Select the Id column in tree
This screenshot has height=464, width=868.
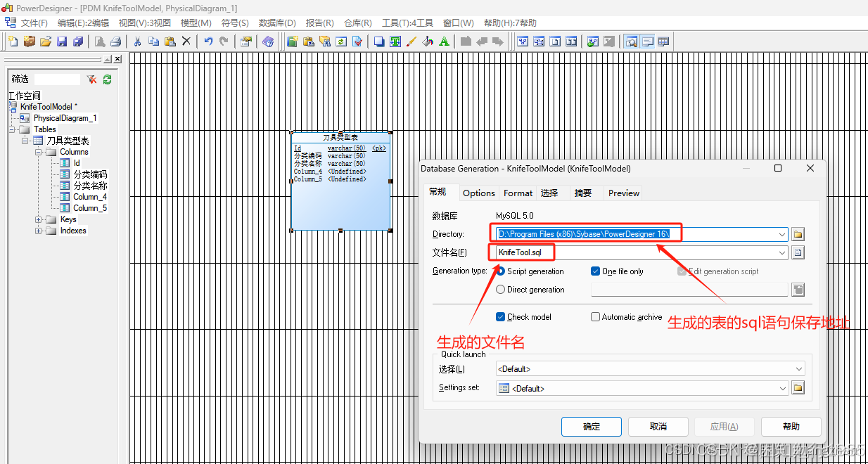pos(77,163)
